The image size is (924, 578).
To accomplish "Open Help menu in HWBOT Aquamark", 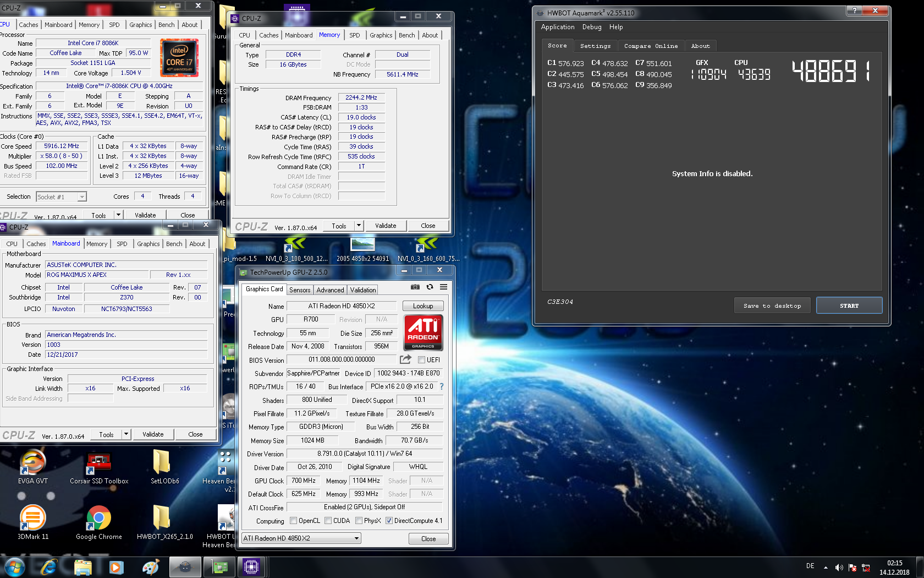I will pos(616,27).
